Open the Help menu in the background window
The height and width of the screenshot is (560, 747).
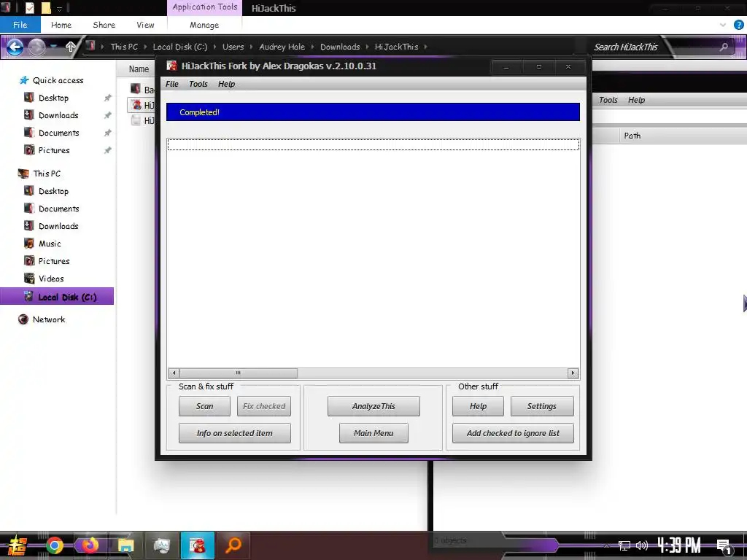(636, 100)
